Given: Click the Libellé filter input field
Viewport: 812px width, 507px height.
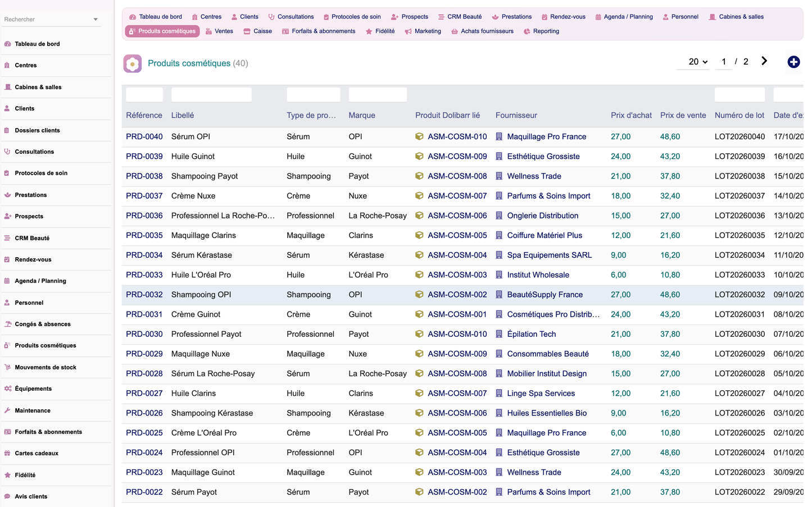Looking at the screenshot, I should click(211, 95).
